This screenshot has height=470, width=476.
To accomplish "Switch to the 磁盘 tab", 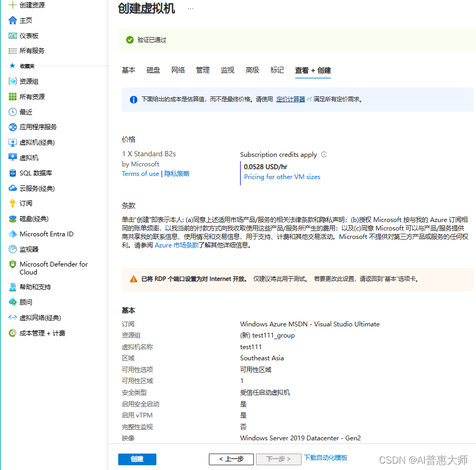I will pos(153,70).
